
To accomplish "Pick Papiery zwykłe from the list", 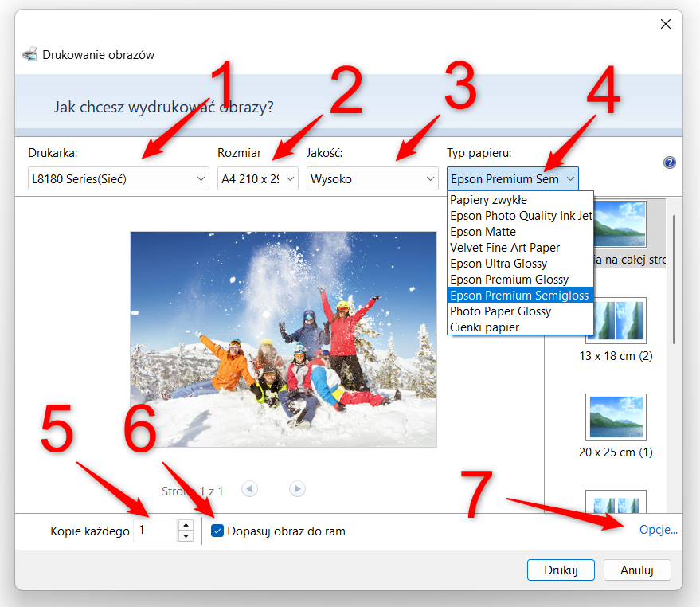I will click(x=488, y=200).
